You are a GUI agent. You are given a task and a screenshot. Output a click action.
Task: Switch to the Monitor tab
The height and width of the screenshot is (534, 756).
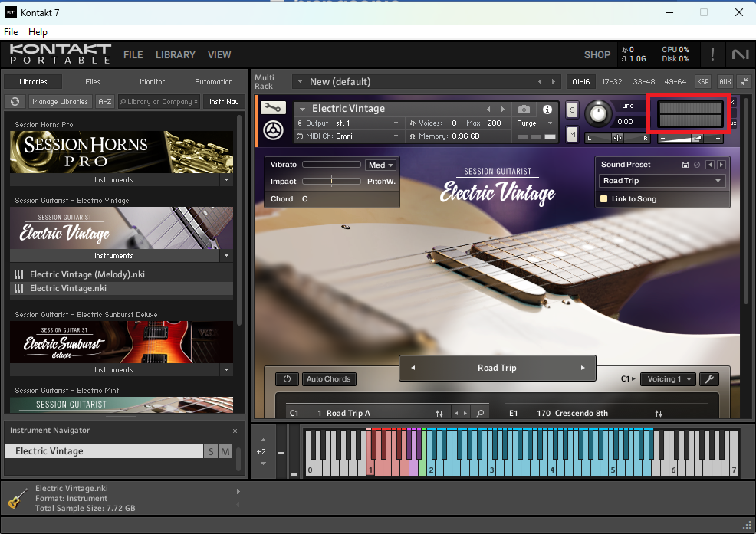(x=153, y=82)
